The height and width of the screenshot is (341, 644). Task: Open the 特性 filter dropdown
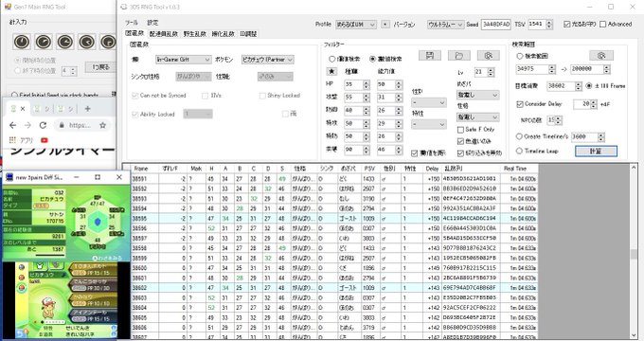(x=429, y=124)
